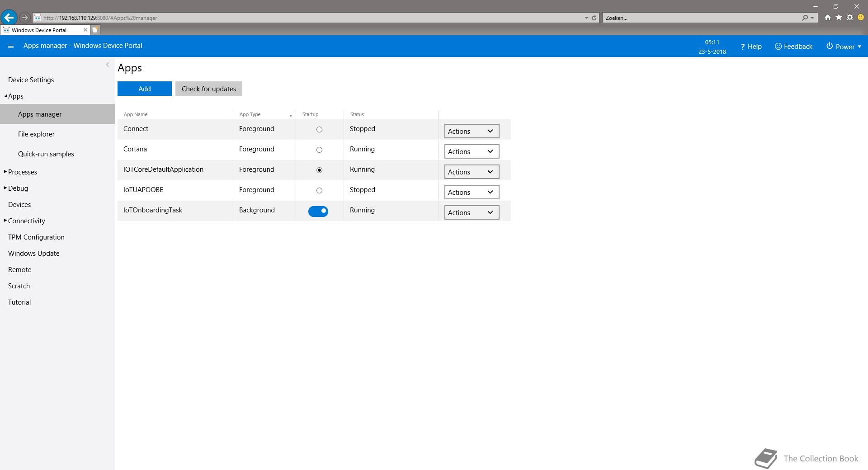
Task: Select Apps manager in sidebar
Action: click(57, 114)
